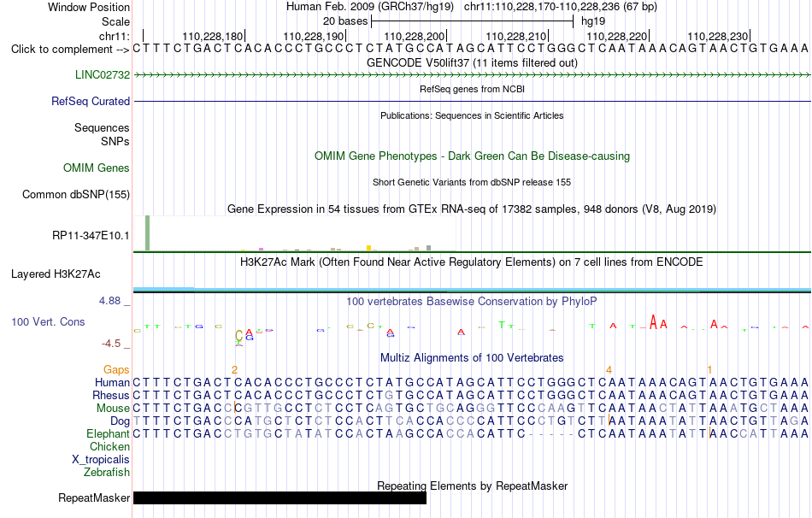The width and height of the screenshot is (812, 518).
Task: Click the orange gap count '4'
Action: pos(609,370)
